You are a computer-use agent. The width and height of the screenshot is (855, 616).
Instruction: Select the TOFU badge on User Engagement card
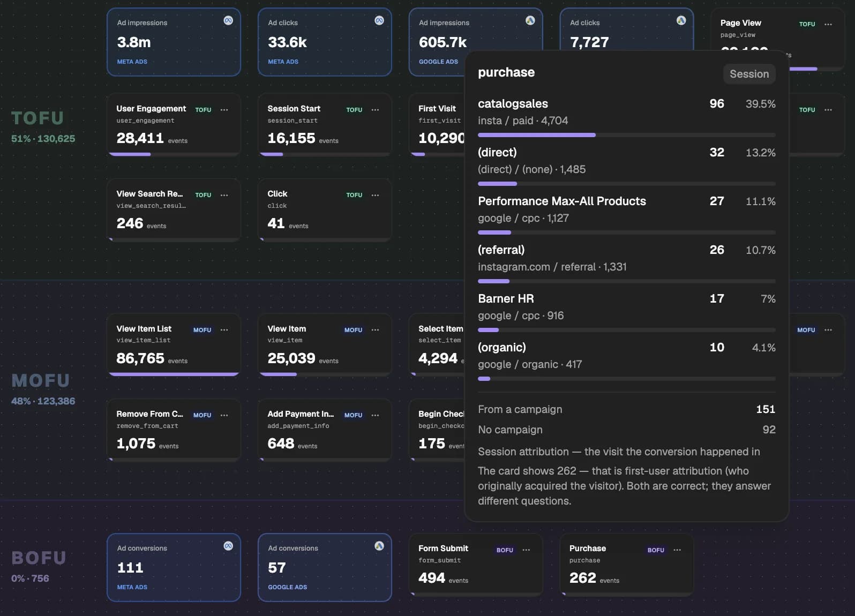(203, 110)
